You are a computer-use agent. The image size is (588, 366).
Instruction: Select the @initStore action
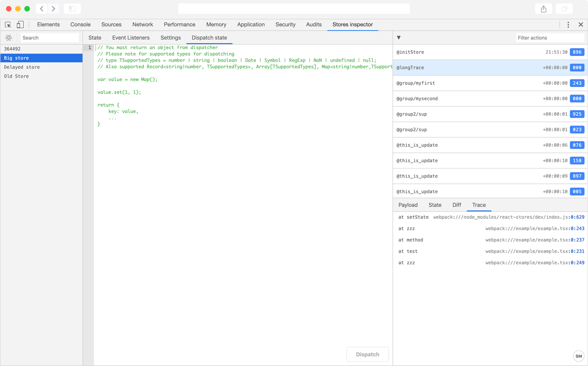pos(490,52)
